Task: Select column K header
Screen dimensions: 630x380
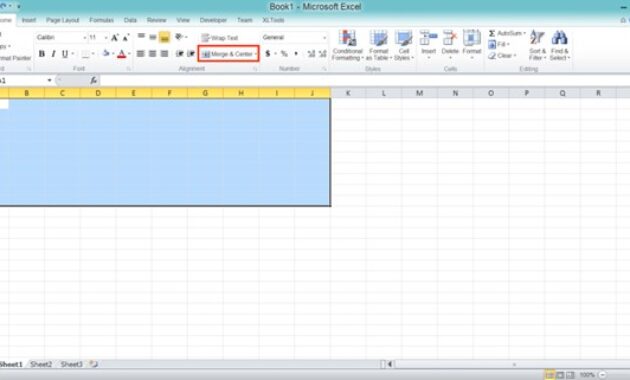Action: coord(348,93)
